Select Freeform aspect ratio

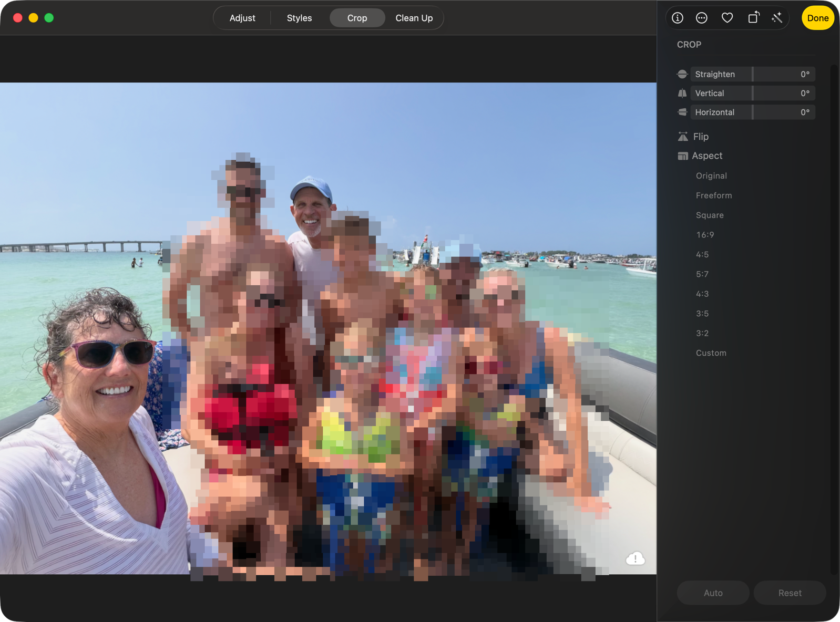tap(714, 195)
